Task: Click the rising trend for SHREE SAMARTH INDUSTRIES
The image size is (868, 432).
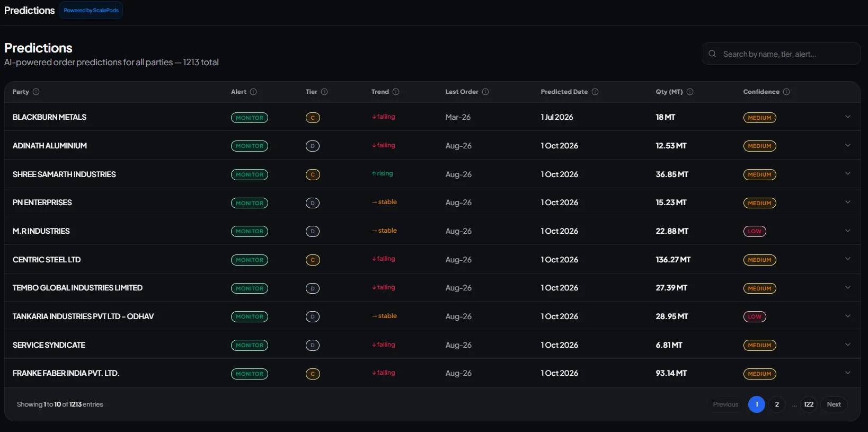Action: tap(382, 173)
